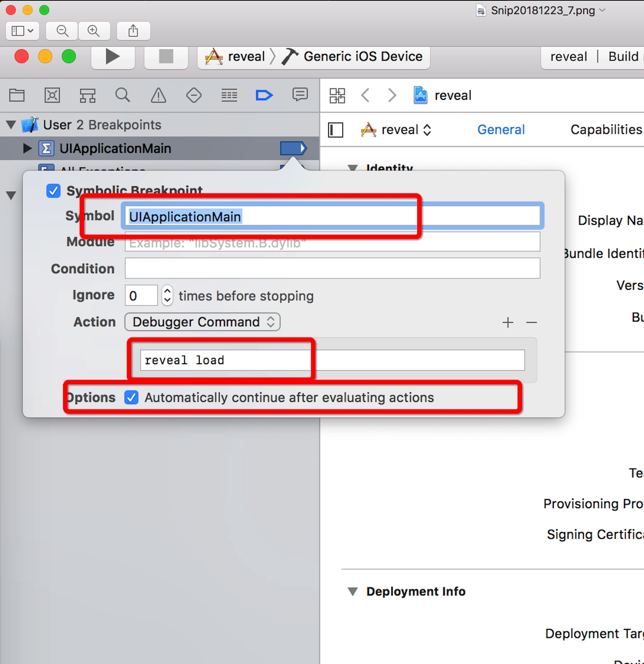
Task: Switch to the Capabilities tab
Action: (606, 130)
